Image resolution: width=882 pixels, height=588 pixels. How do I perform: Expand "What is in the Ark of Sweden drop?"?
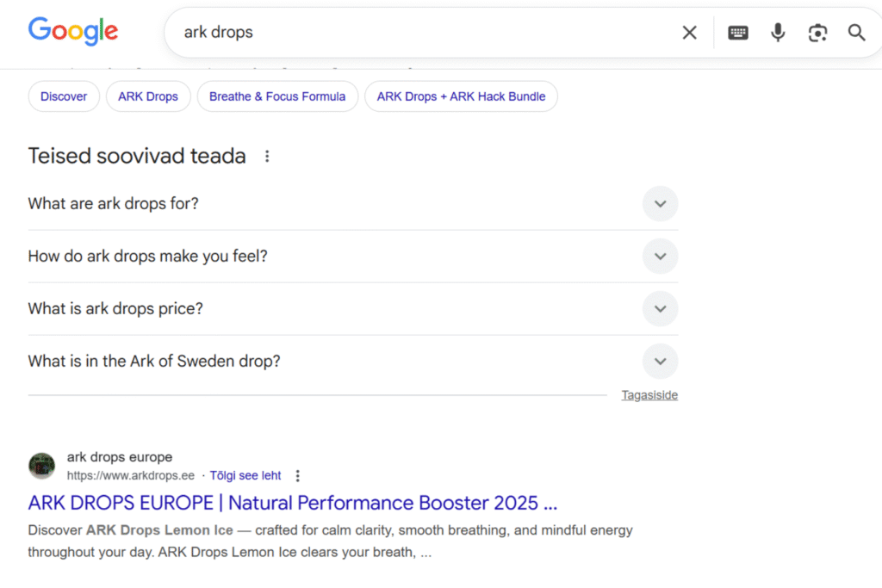coord(660,362)
